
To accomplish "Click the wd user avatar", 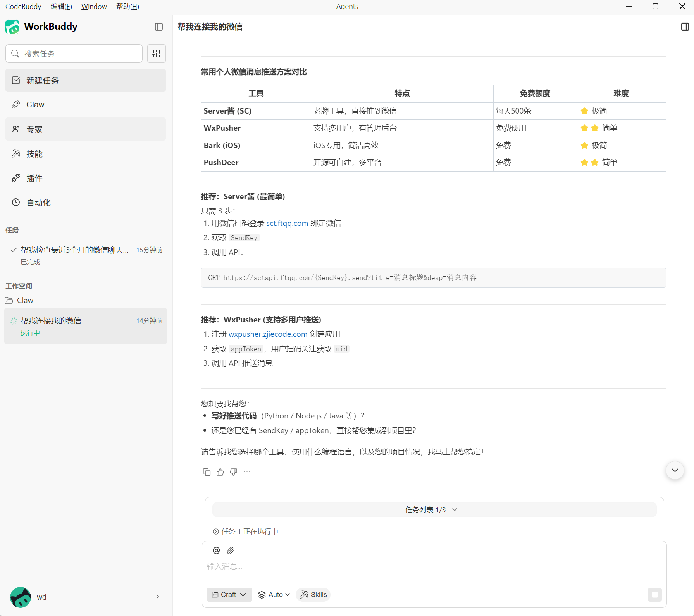I will tap(21, 597).
